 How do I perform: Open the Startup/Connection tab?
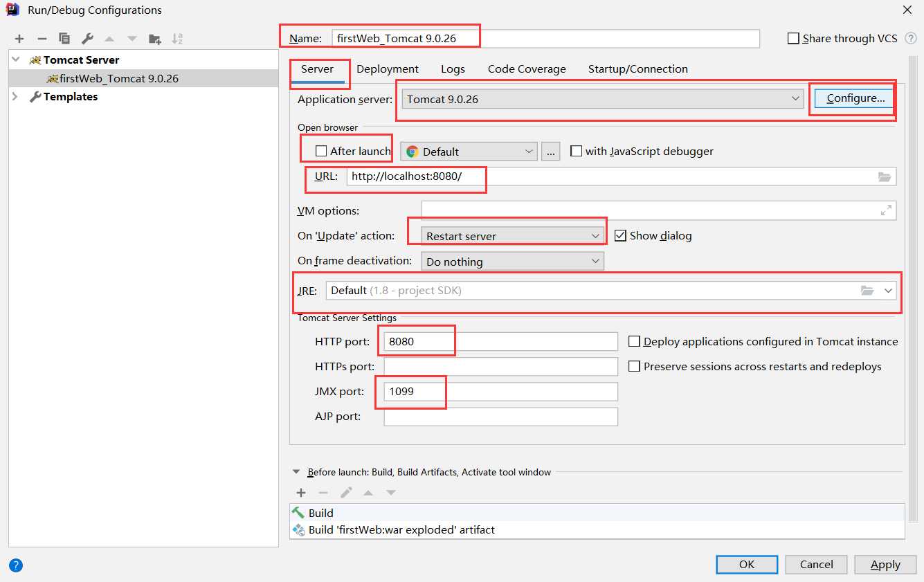pyautogui.click(x=637, y=69)
